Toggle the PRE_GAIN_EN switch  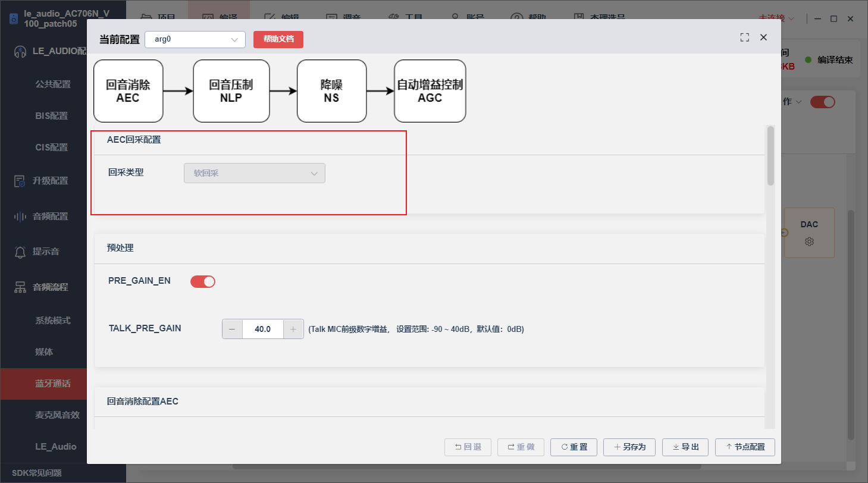pos(203,281)
